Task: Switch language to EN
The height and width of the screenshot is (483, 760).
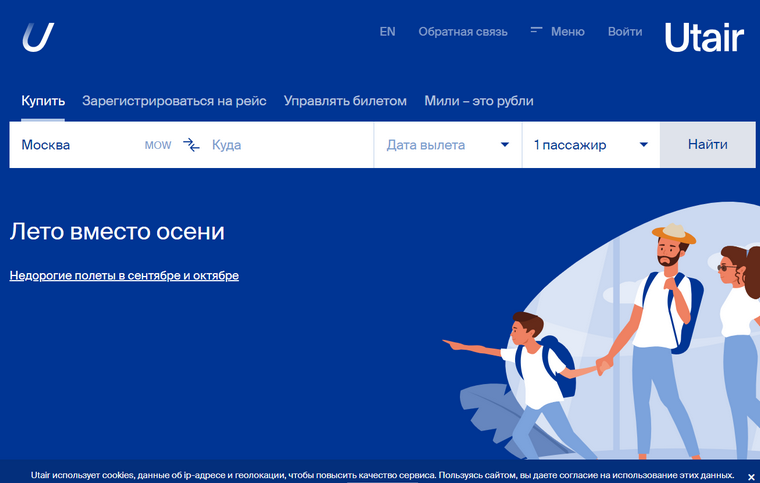Action: point(387,31)
